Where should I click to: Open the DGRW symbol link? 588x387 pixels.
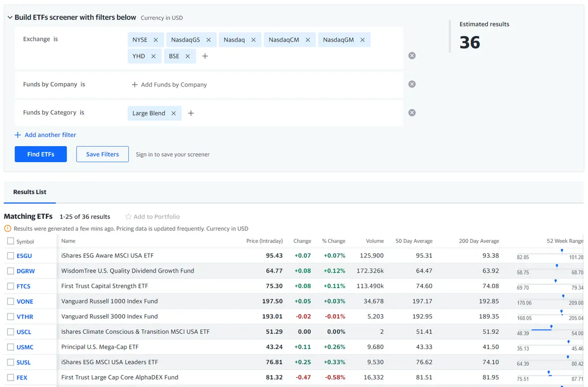26,271
